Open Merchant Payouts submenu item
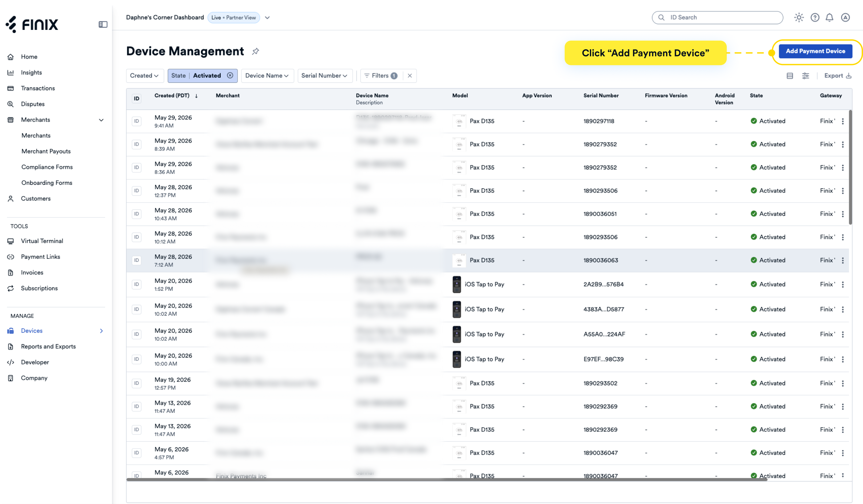 (46, 151)
